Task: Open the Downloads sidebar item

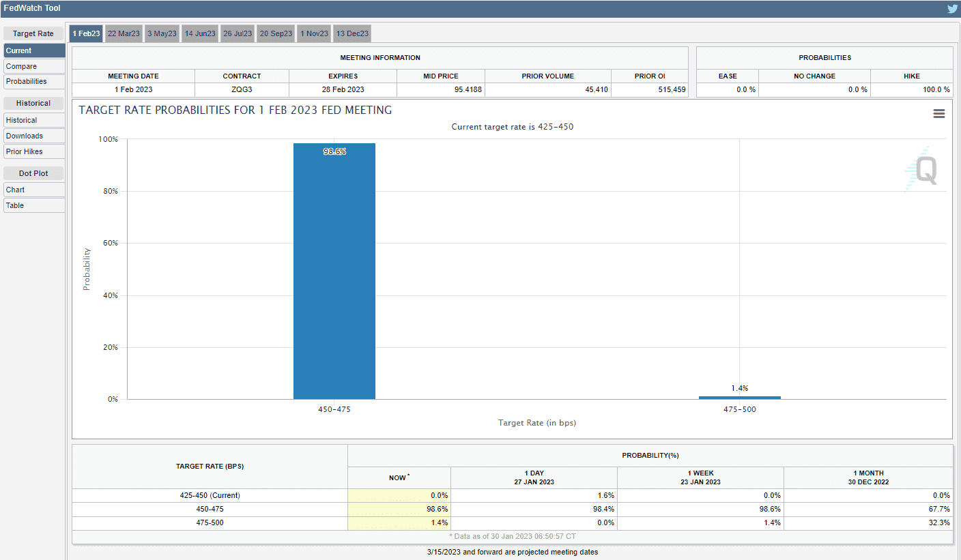Action: click(x=34, y=136)
